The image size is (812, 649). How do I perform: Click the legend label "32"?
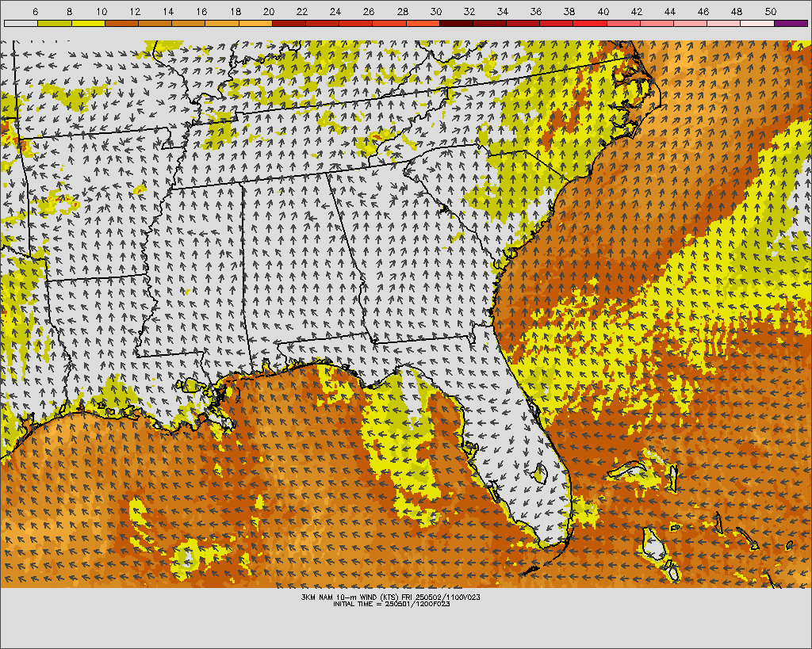pyautogui.click(x=469, y=11)
